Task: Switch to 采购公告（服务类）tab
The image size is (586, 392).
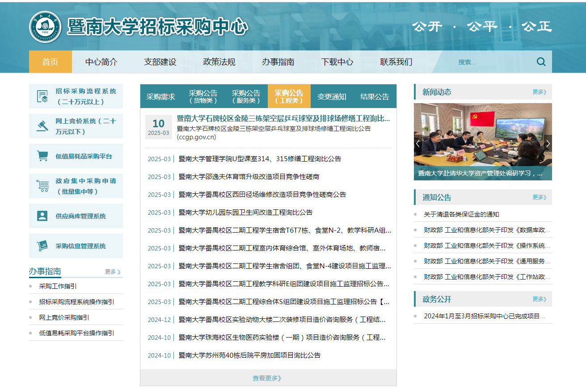Action: coord(246,96)
